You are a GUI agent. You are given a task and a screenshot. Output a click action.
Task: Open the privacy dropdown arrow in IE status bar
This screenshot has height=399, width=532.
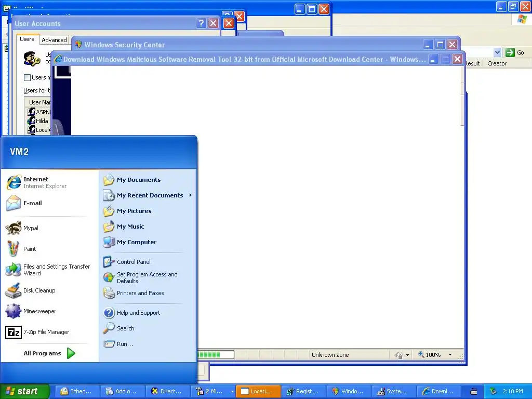(407, 355)
